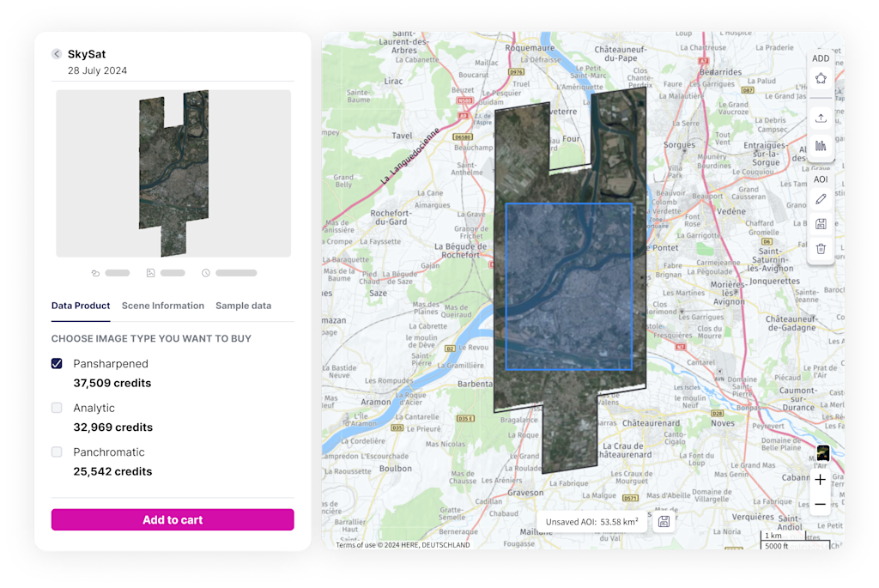Click the clock icon under preview
879x588 pixels.
tap(206, 273)
